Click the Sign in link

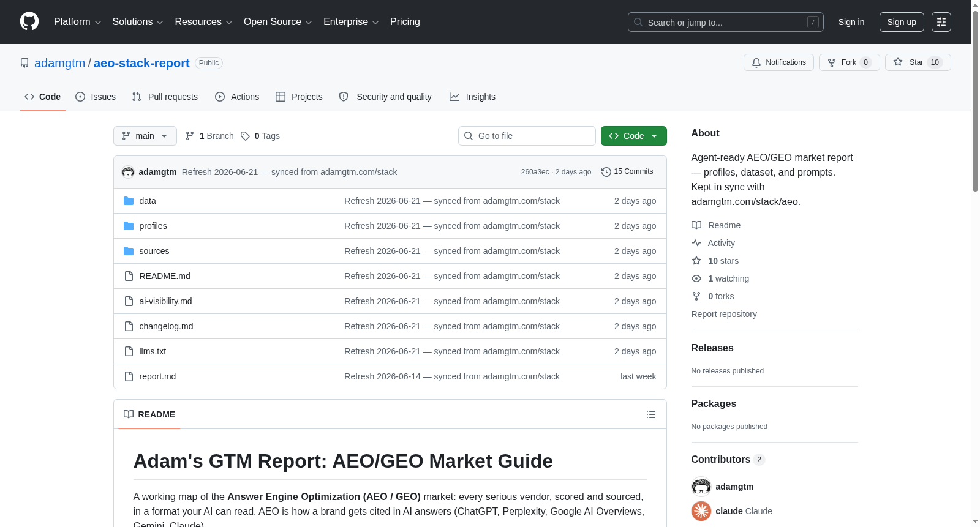coord(851,22)
